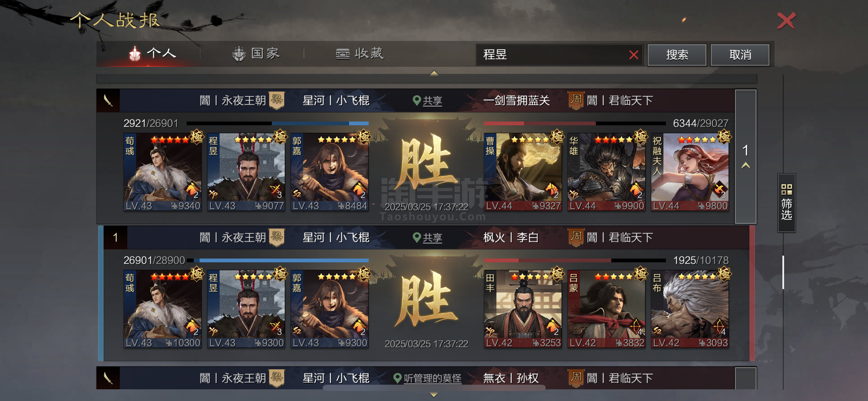Expand the list downward with the bottom chevron
This screenshot has height=401, width=868.
pos(434,394)
